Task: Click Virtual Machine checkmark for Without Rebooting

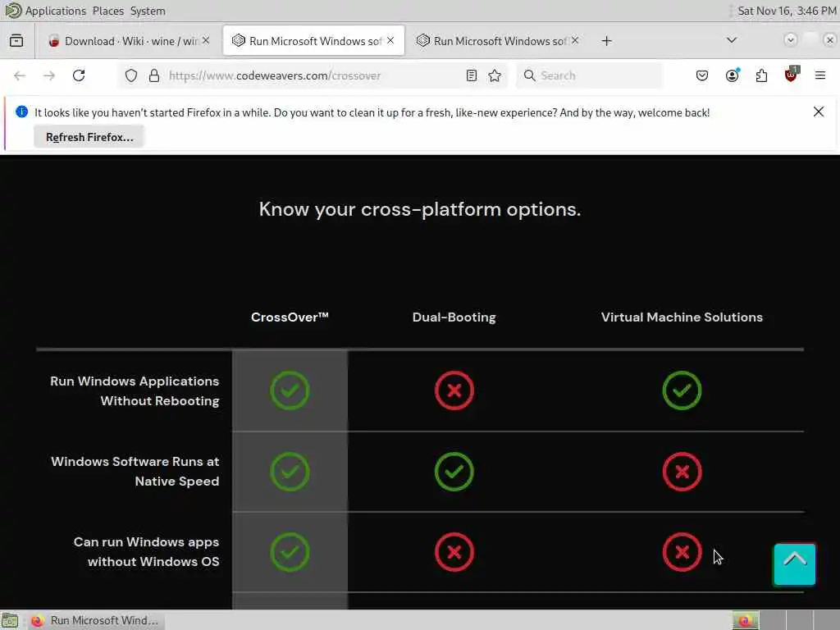Action: point(682,390)
